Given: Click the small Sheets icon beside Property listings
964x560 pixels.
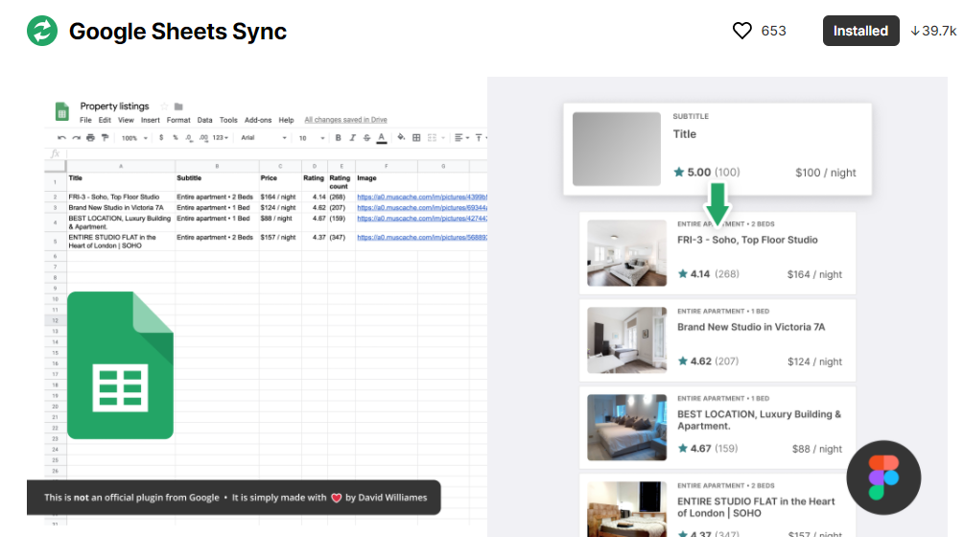Looking at the screenshot, I should coord(61,110).
